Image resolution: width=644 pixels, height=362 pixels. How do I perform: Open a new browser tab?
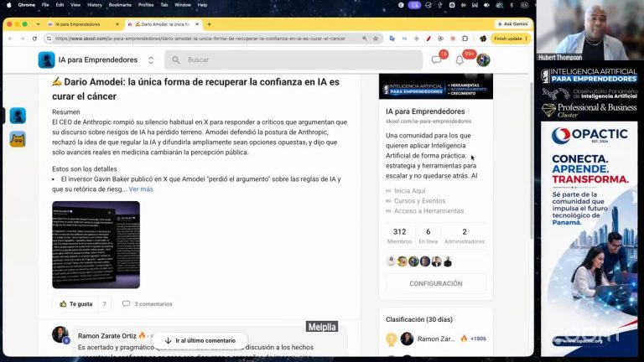tap(209, 24)
